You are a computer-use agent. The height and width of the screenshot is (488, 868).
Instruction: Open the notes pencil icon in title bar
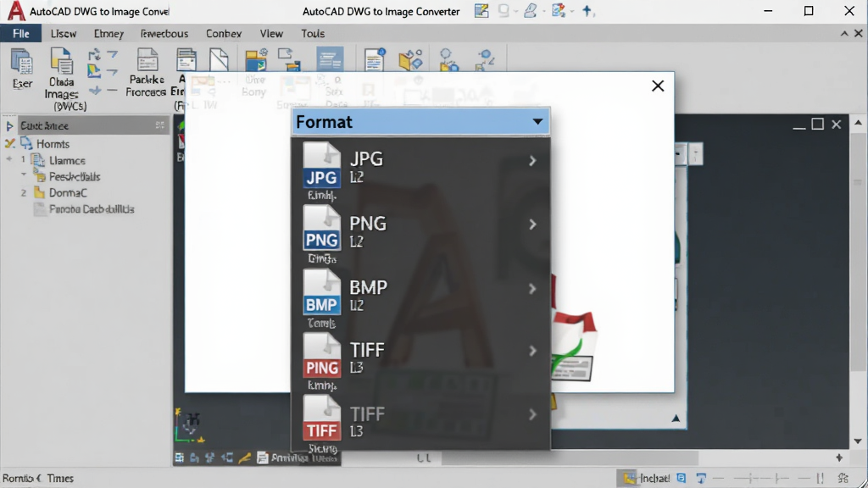coord(481,10)
